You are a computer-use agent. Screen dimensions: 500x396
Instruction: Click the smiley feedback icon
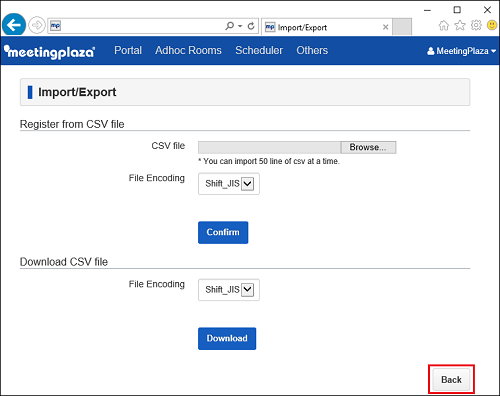click(492, 25)
